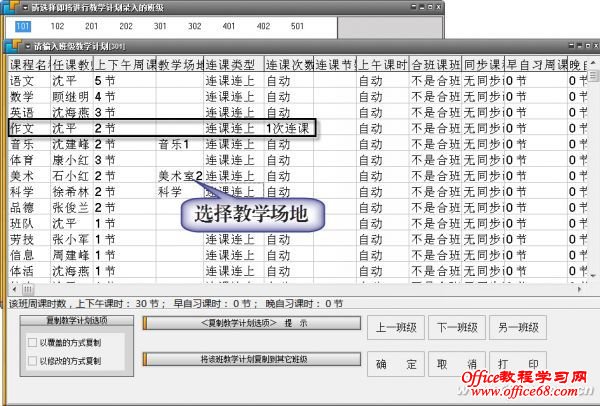The image size is (600, 406).
Task: Go to previous class with 上一班级
Action: click(x=396, y=328)
